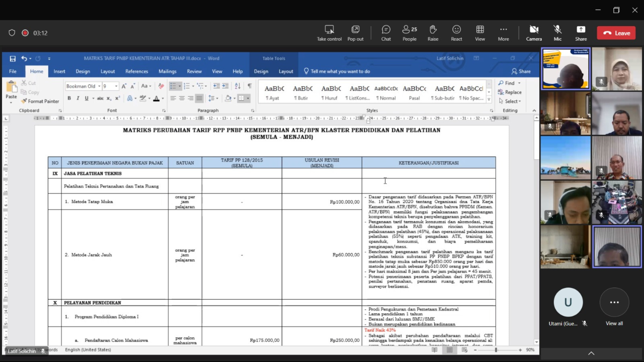Sort the selected text
The height and width of the screenshot is (362, 644).
pos(237,86)
